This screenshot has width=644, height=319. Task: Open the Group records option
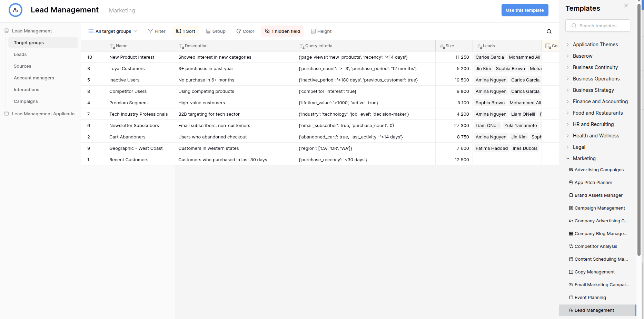pos(216,31)
